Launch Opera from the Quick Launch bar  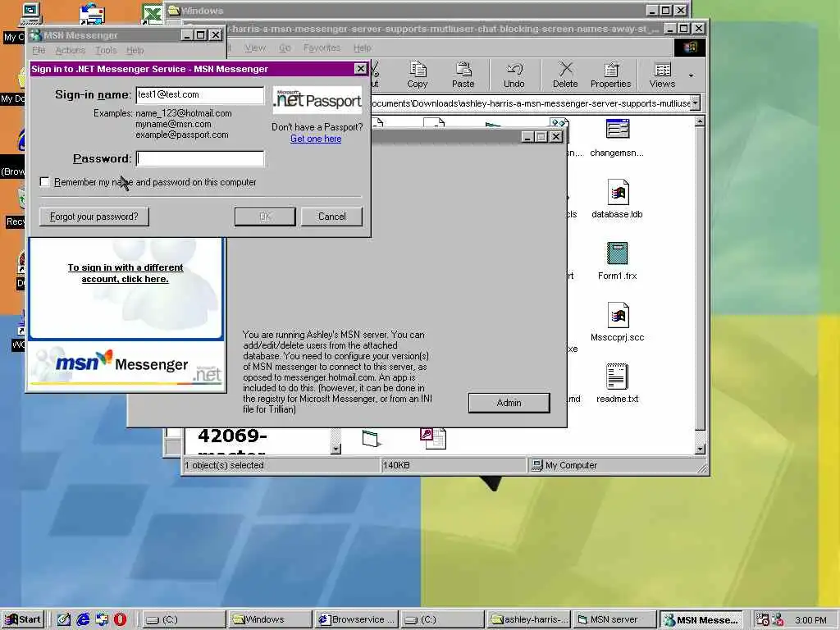coord(120,620)
